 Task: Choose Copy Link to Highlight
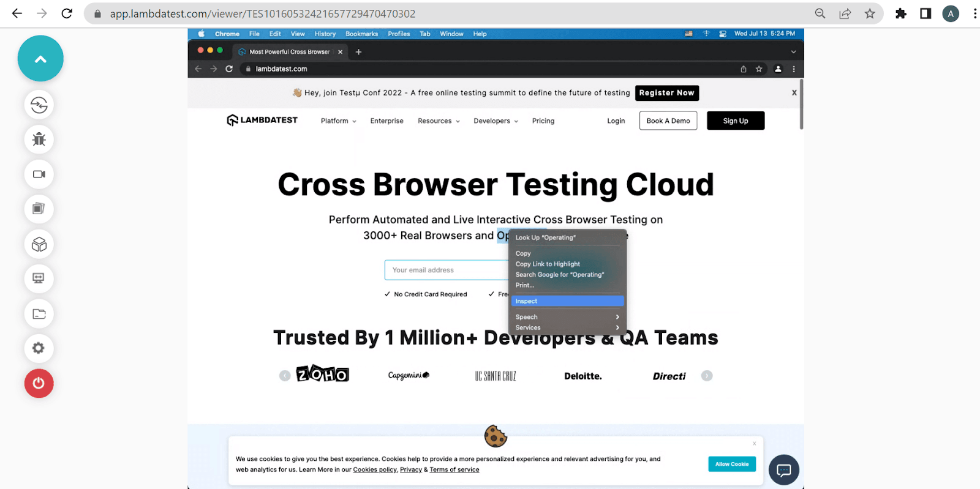[x=567, y=264]
